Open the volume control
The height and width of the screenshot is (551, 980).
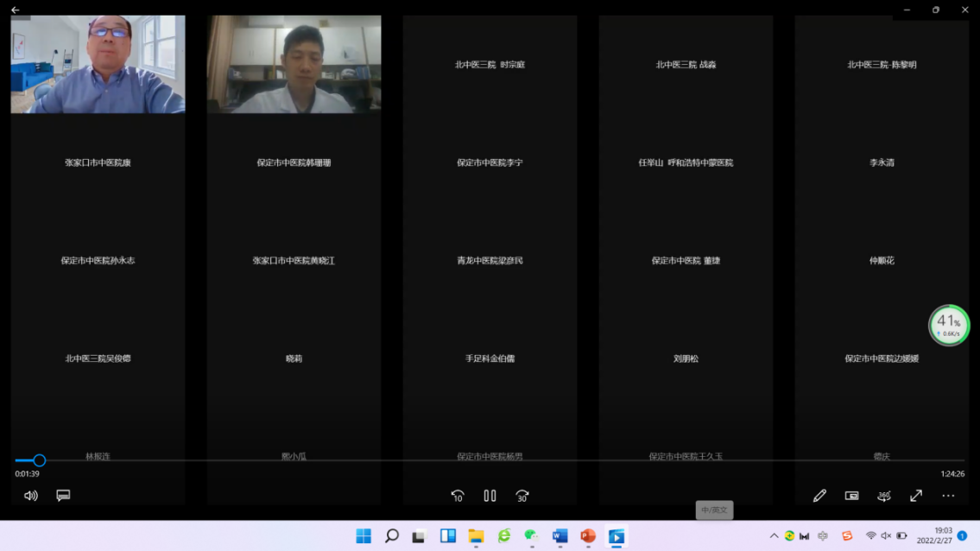[31, 496]
